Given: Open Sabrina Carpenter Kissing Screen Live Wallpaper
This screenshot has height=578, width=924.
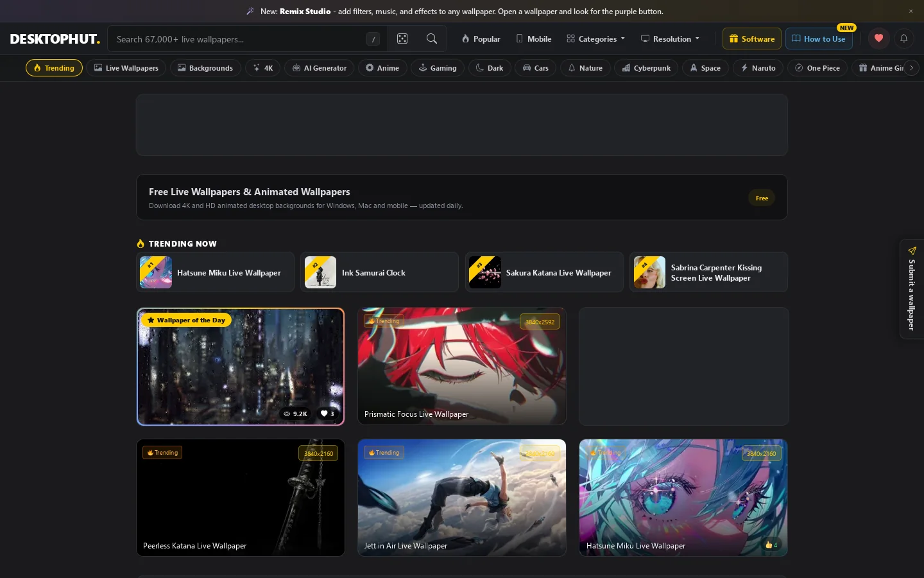Looking at the screenshot, I should (x=708, y=272).
